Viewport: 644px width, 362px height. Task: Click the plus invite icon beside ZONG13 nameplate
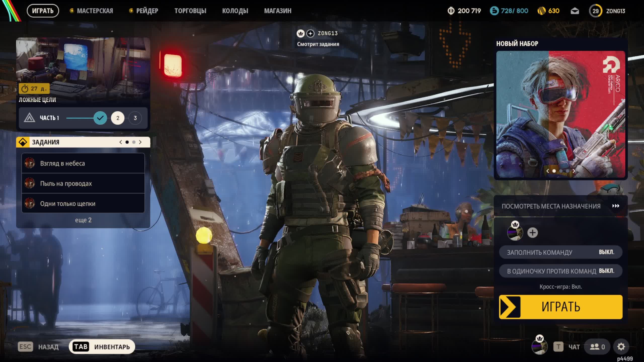[x=310, y=33]
